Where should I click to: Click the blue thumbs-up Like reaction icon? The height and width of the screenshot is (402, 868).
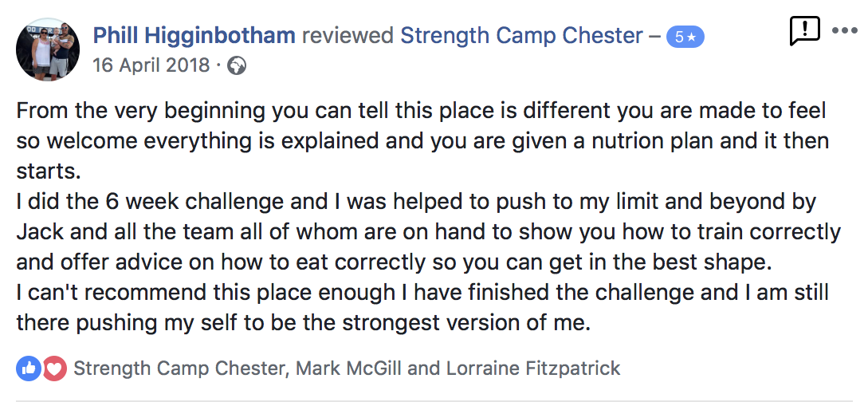[29, 368]
